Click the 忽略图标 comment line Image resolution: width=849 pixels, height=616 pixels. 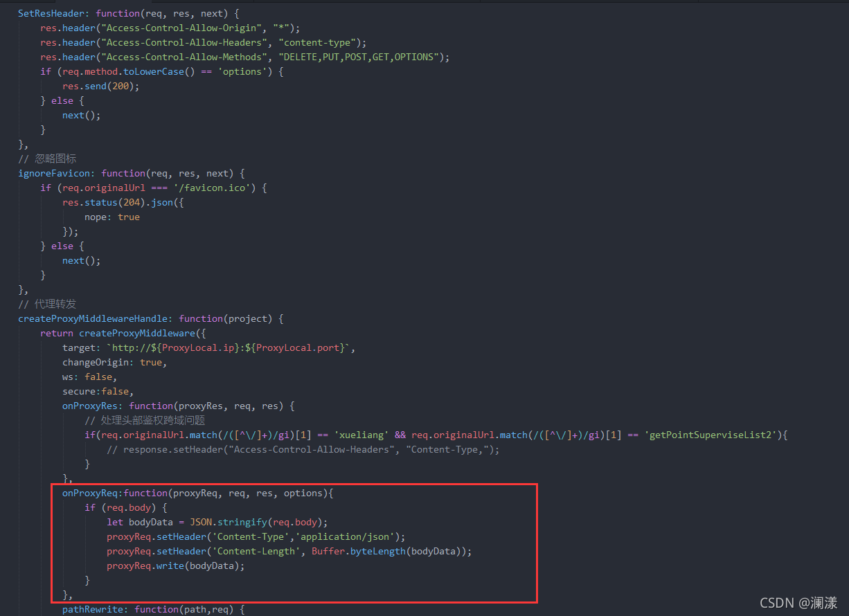[47, 158]
